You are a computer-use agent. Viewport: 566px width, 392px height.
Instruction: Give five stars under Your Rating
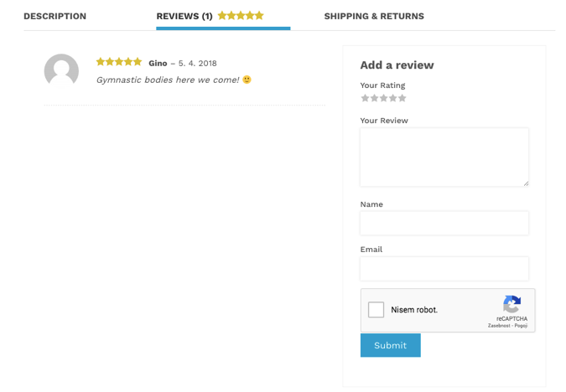[402, 98]
